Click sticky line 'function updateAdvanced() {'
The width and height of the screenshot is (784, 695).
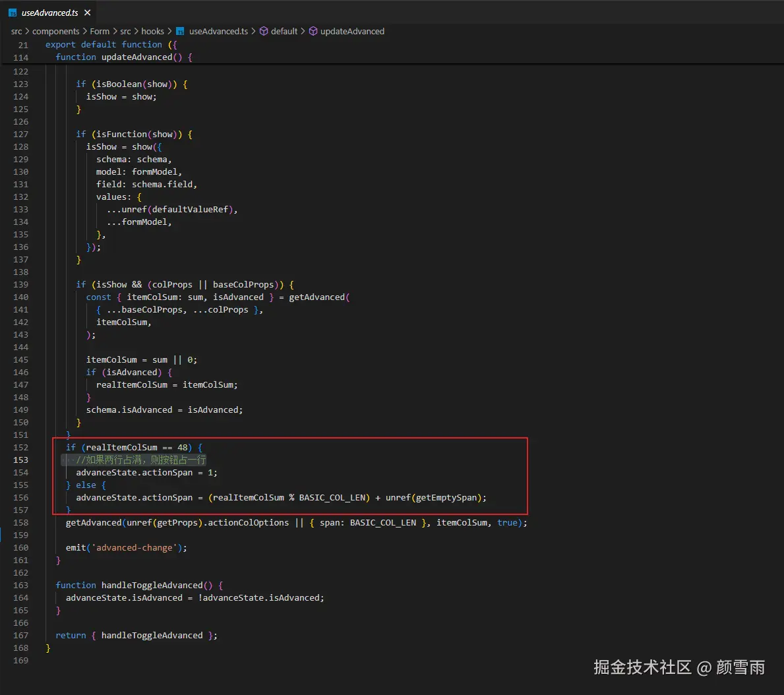click(124, 57)
